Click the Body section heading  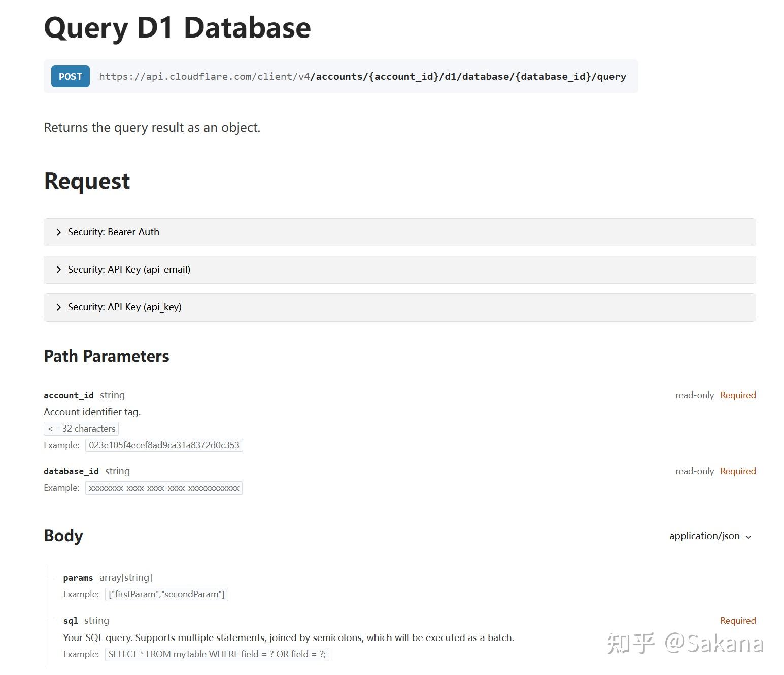pos(63,536)
